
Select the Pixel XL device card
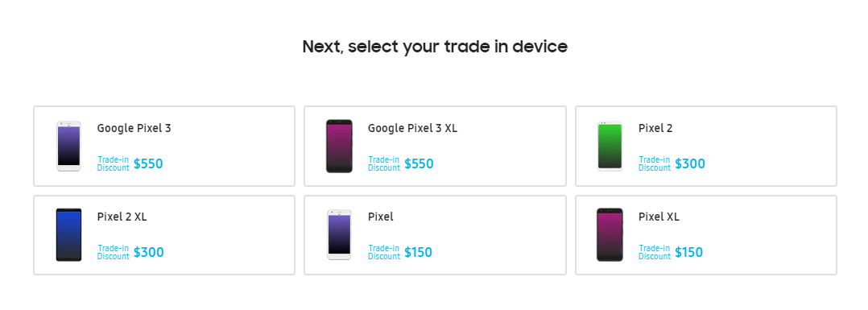click(706, 235)
